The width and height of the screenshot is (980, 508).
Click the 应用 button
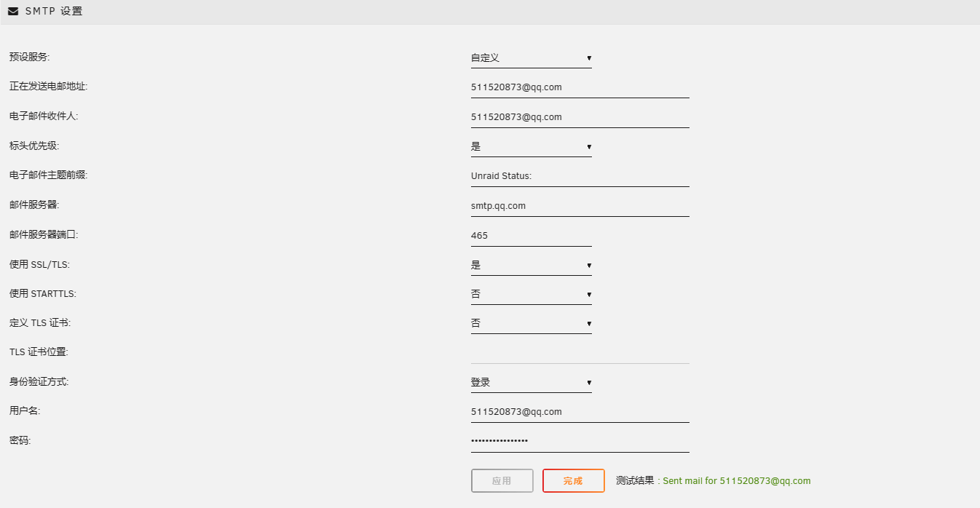(x=502, y=480)
